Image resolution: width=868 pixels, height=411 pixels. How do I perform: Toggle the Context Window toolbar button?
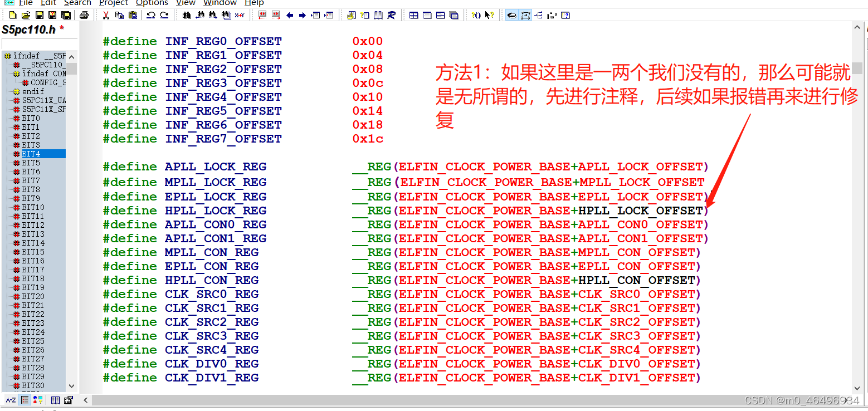(525, 15)
